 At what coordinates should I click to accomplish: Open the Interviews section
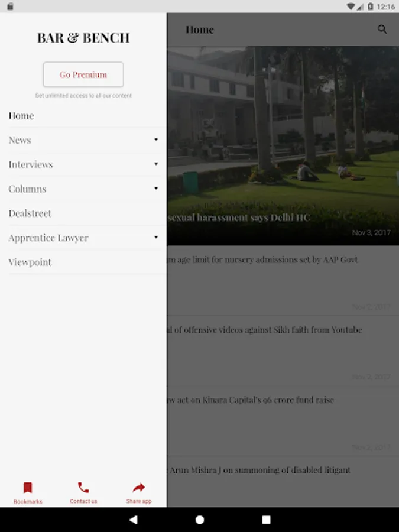[83, 164]
